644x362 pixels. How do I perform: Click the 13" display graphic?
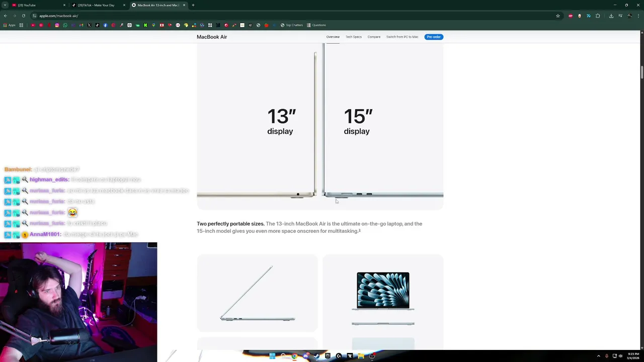click(281, 122)
